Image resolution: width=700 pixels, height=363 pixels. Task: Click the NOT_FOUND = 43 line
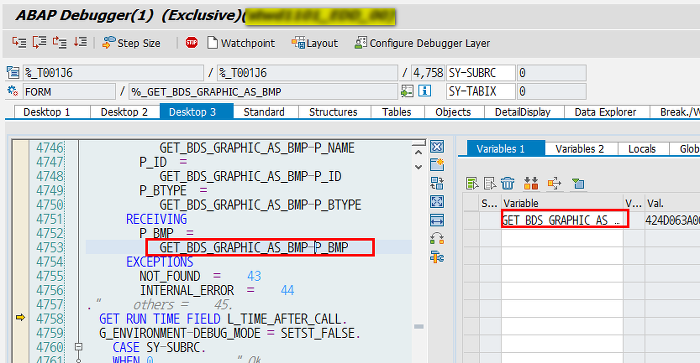point(200,276)
